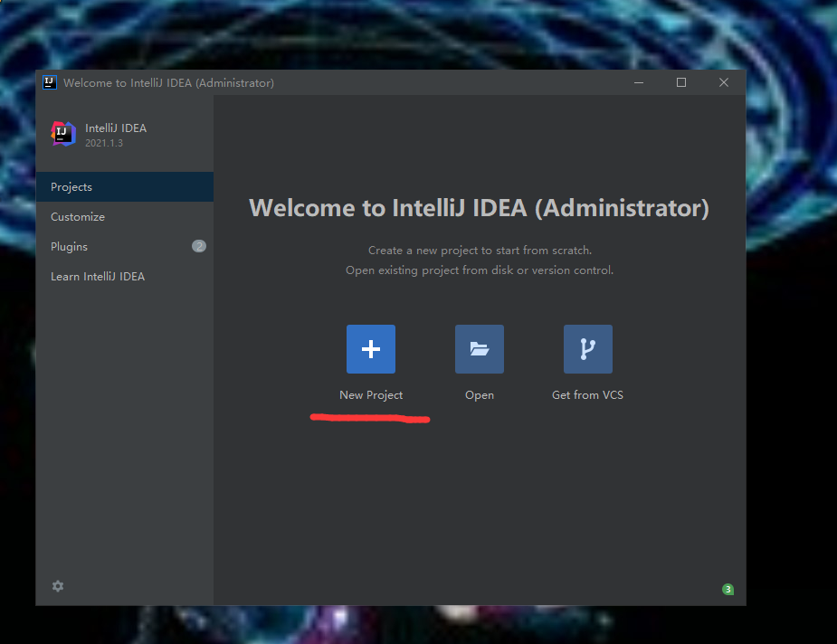Select the Projects tab in sidebar
Screen dimensions: 837x644
click(124, 186)
